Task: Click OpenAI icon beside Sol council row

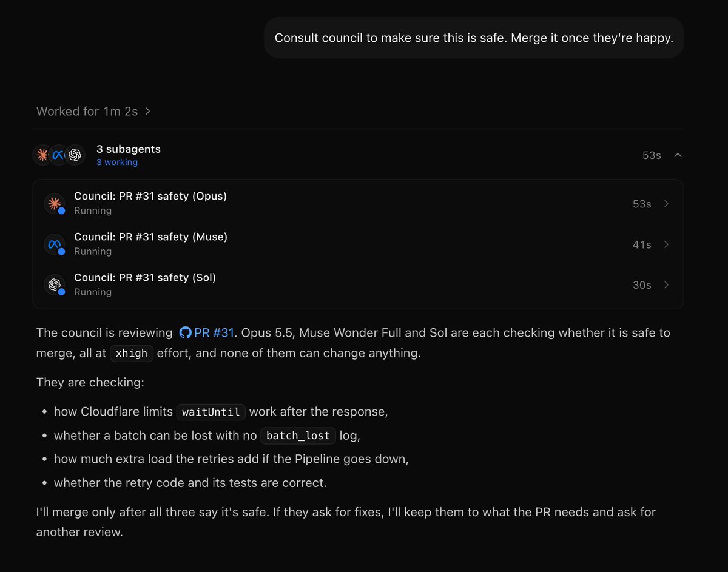Action: click(55, 285)
